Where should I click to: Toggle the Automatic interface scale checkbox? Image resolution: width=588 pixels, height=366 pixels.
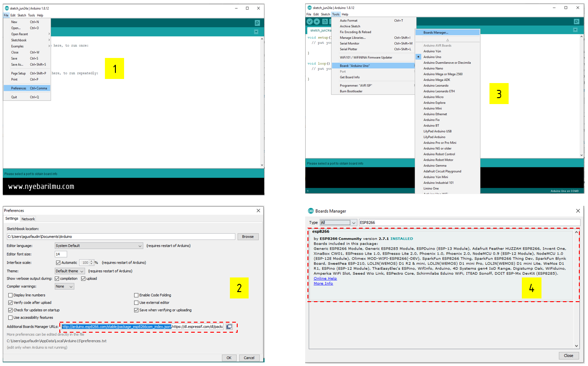58,262
